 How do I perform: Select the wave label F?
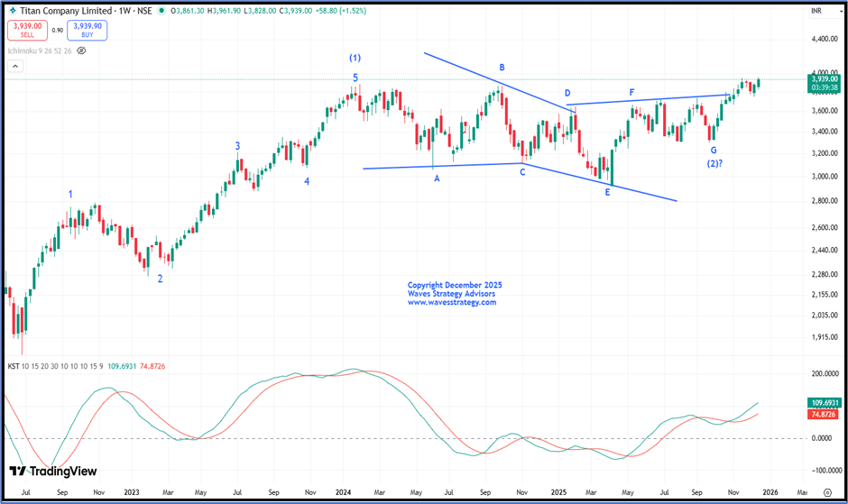click(x=631, y=93)
